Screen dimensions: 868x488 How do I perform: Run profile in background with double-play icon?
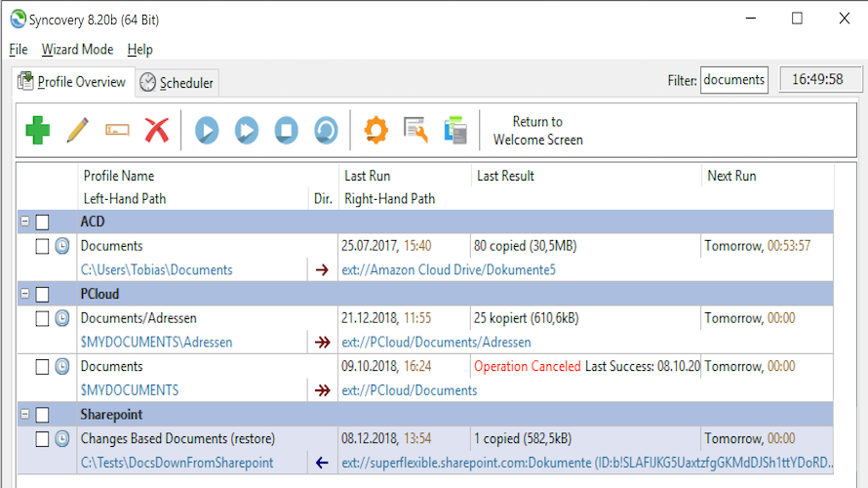pos(247,131)
